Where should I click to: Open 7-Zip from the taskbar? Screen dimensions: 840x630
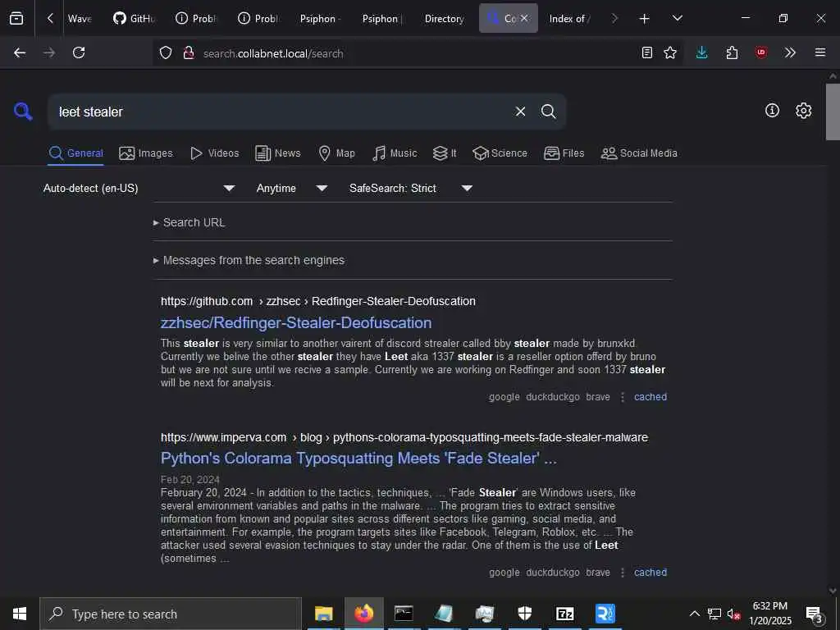[565, 614]
